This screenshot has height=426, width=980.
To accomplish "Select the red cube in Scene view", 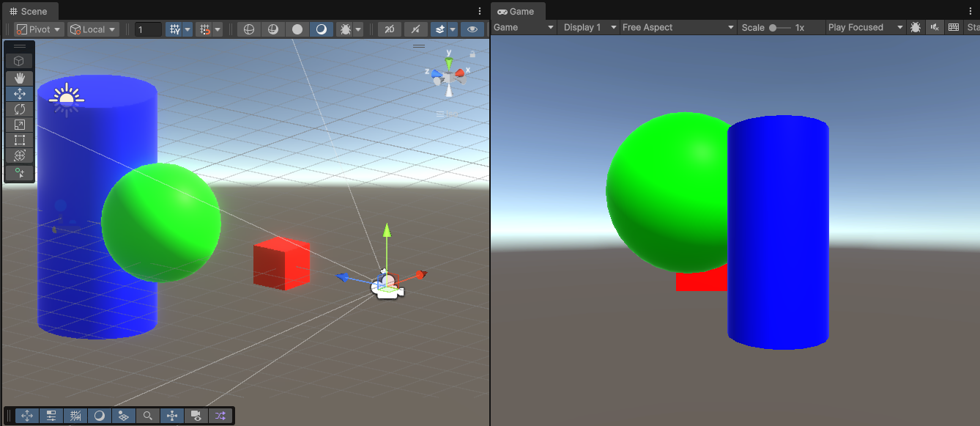I will pos(281,263).
